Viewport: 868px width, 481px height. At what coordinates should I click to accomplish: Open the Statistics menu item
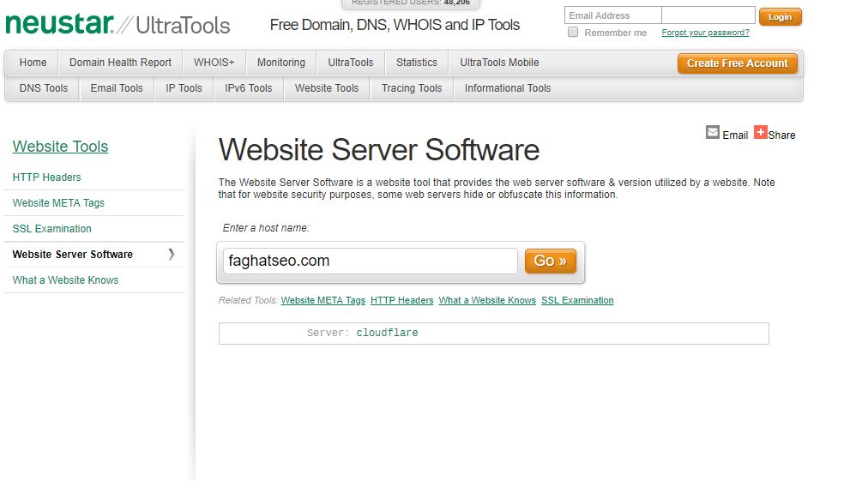coord(416,63)
